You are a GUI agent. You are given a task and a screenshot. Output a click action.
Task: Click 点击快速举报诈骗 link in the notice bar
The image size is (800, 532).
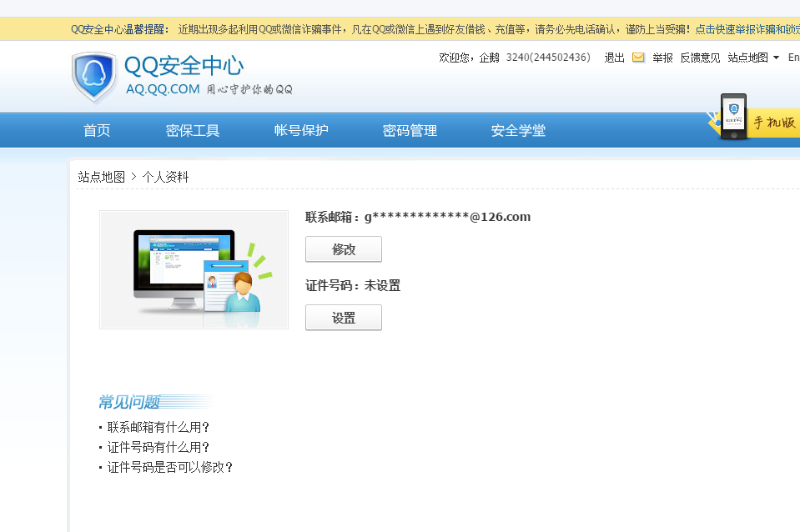[x=746, y=29]
